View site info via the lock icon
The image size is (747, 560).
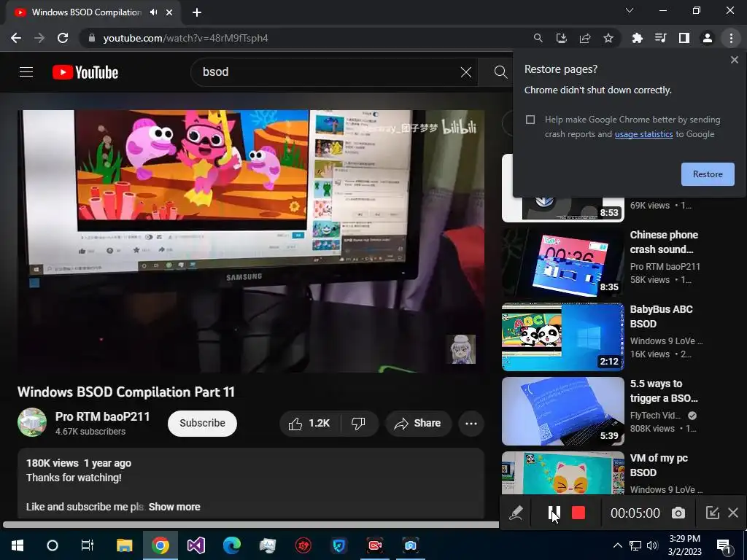pyautogui.click(x=92, y=38)
